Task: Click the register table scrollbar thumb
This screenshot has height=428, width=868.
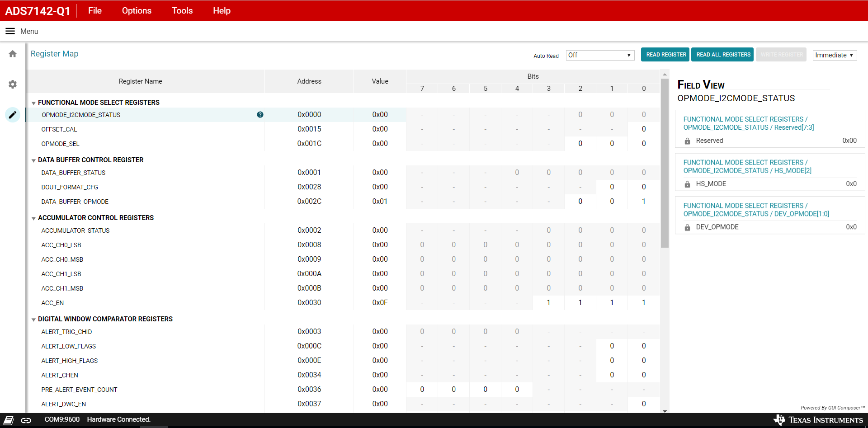Action: [665, 163]
